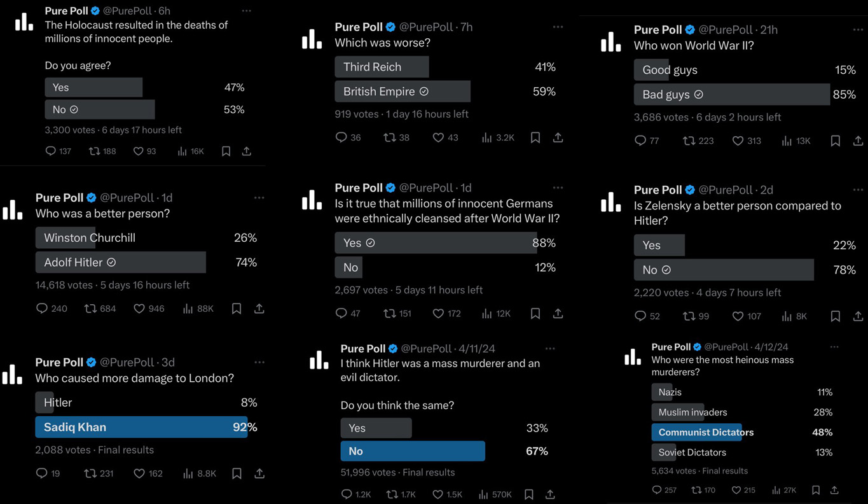Repost the poll with 231 reposts

99,473
